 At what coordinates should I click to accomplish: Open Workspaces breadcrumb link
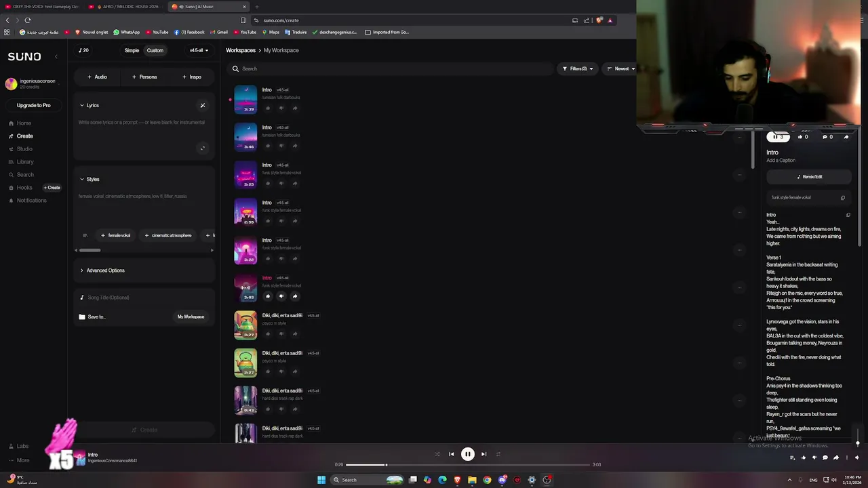tap(241, 50)
